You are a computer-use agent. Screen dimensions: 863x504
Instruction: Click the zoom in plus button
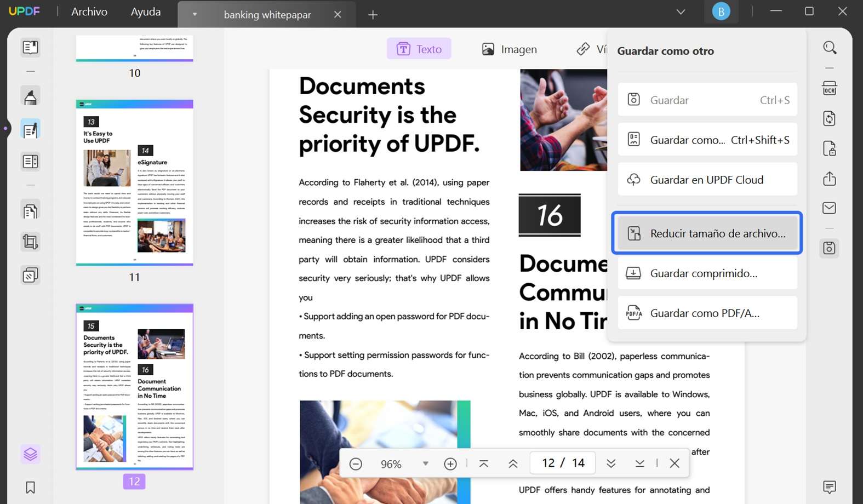point(450,464)
